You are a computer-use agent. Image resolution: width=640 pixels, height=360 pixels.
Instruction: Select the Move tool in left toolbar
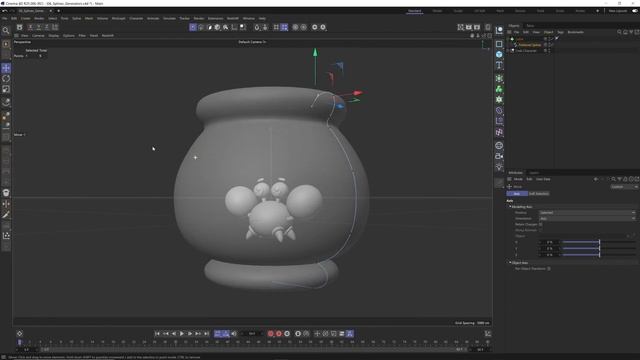[6, 68]
